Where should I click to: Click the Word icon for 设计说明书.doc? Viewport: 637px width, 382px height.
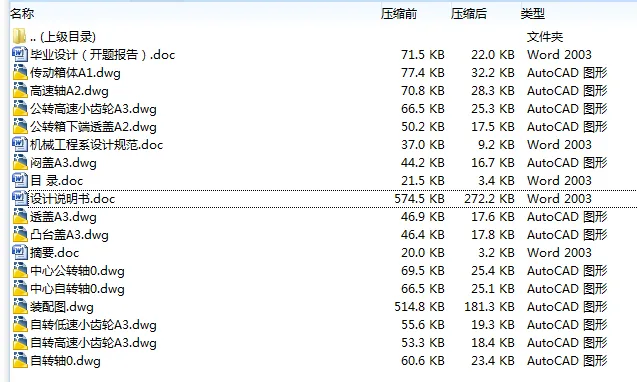(x=20, y=198)
